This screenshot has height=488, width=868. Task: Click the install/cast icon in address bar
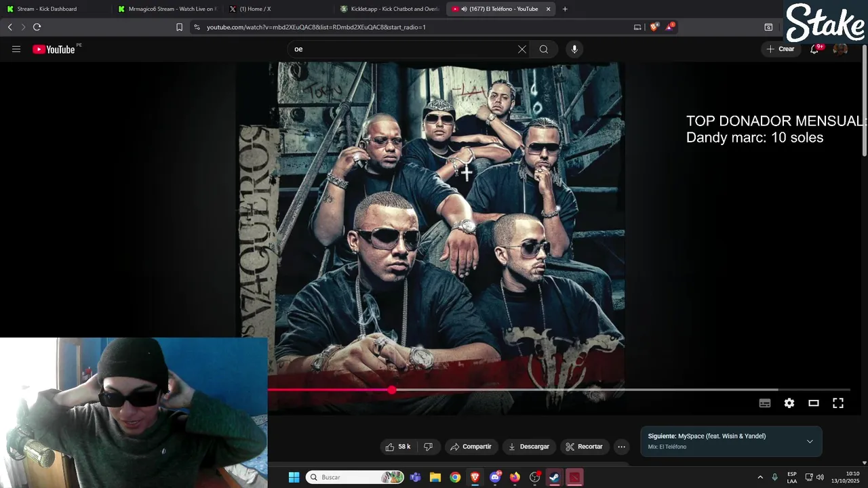click(x=637, y=27)
